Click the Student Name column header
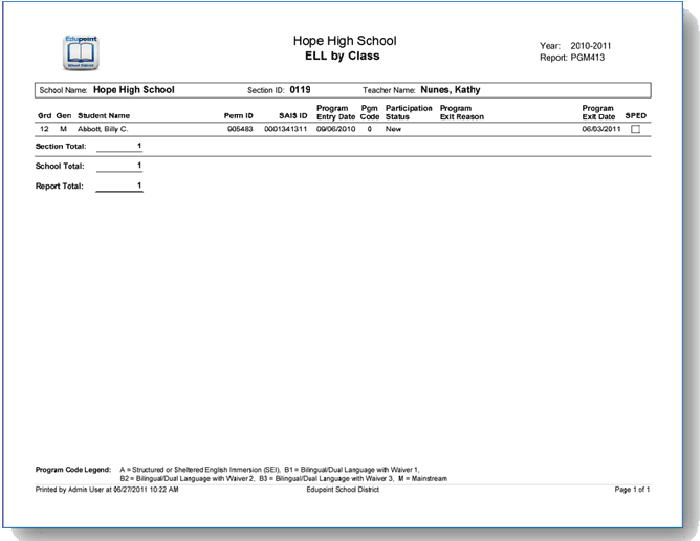Image resolution: width=700 pixels, height=541 pixels. point(104,115)
